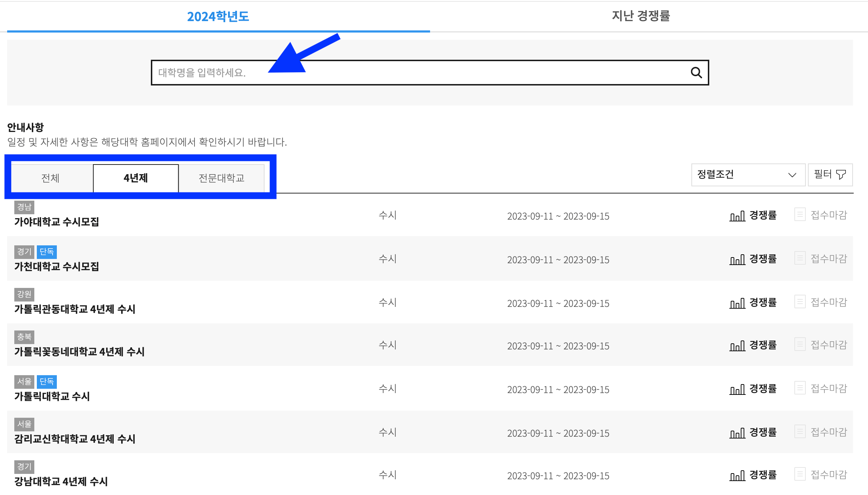This screenshot has width=868, height=495.
Task: Click the 접수마감 icon for 가천대학교 수시모집
Action: pyautogui.click(x=800, y=259)
